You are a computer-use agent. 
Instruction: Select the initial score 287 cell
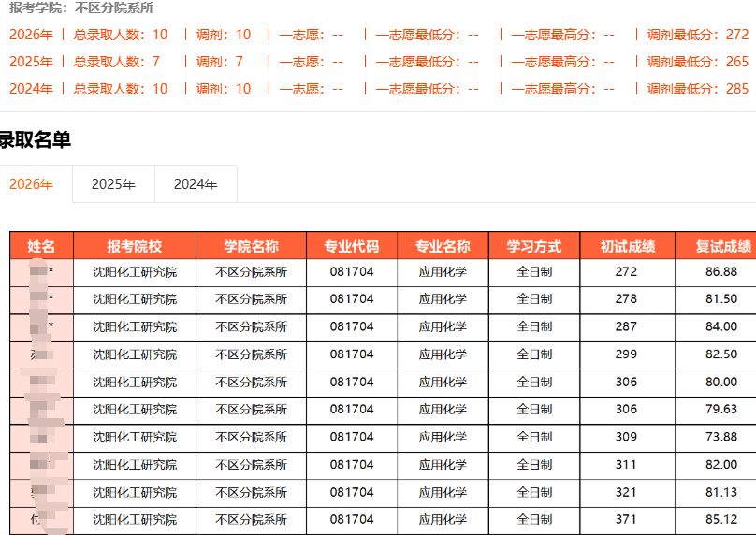628,326
